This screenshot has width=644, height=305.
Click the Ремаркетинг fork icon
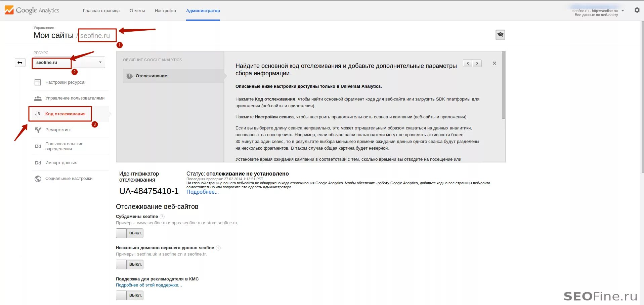[38, 130]
